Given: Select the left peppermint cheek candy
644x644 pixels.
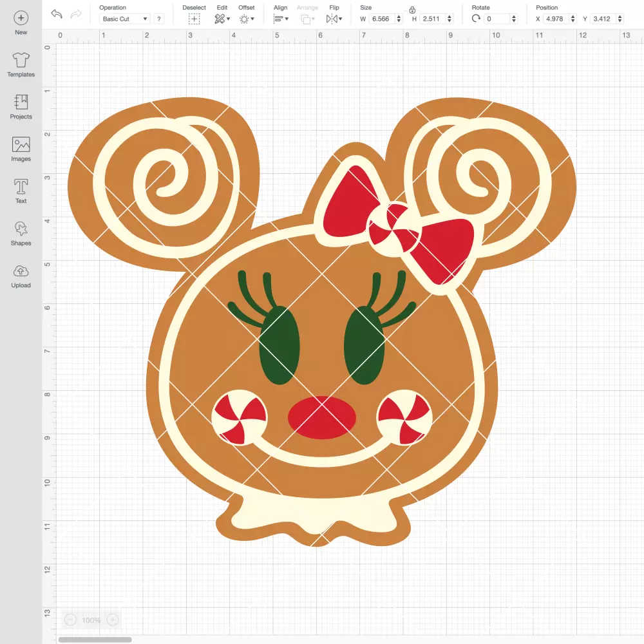Looking at the screenshot, I should pos(240,418).
